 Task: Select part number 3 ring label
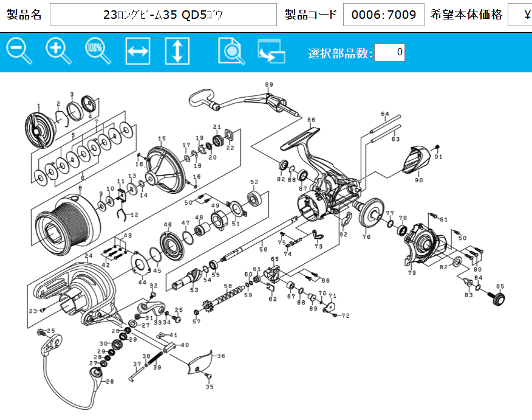(x=72, y=94)
